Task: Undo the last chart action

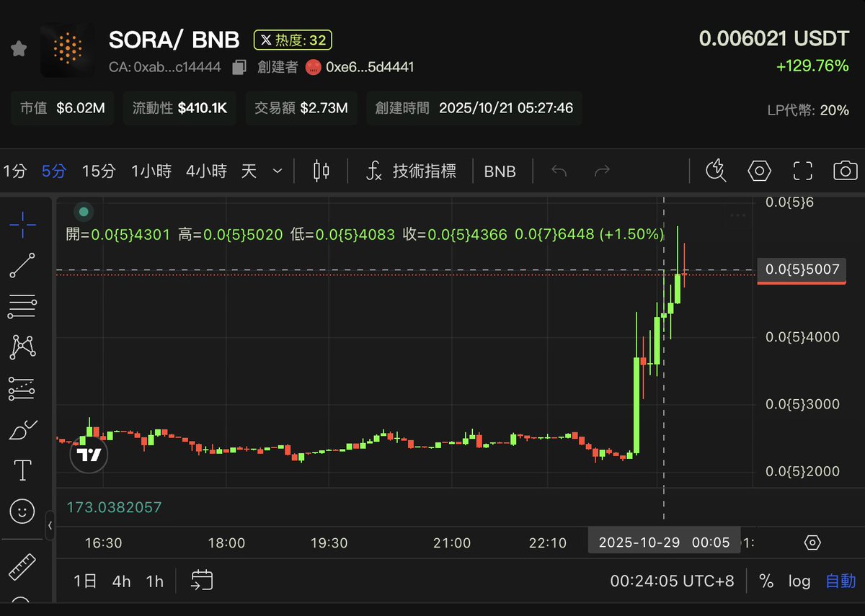Action: [x=559, y=171]
